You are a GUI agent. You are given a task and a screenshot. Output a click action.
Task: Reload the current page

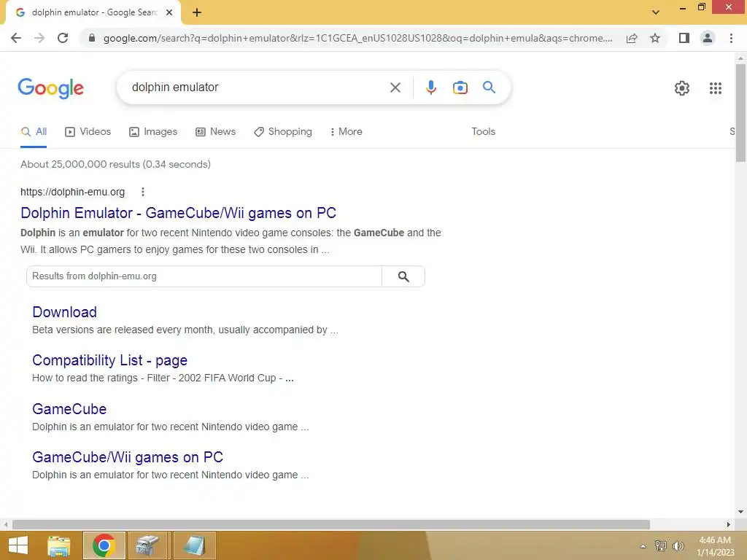coord(63,38)
